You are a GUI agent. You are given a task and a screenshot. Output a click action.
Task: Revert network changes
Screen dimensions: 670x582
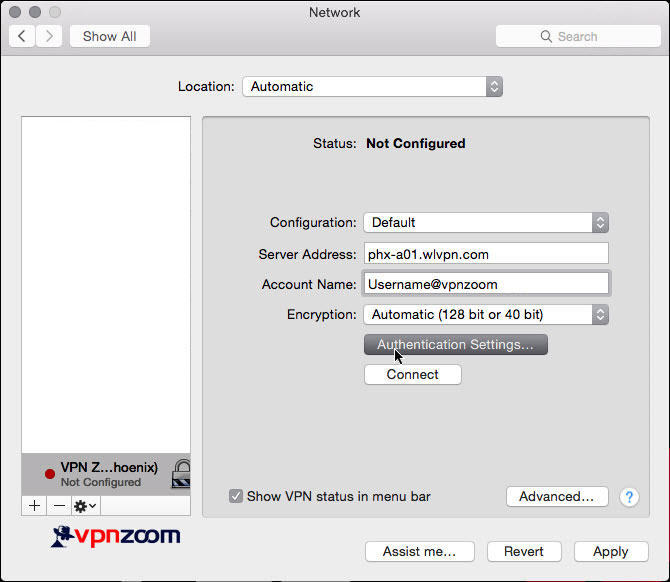point(524,552)
